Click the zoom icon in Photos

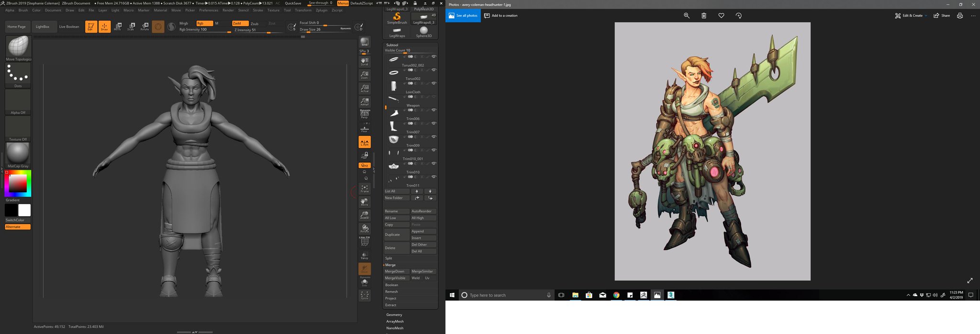687,16
